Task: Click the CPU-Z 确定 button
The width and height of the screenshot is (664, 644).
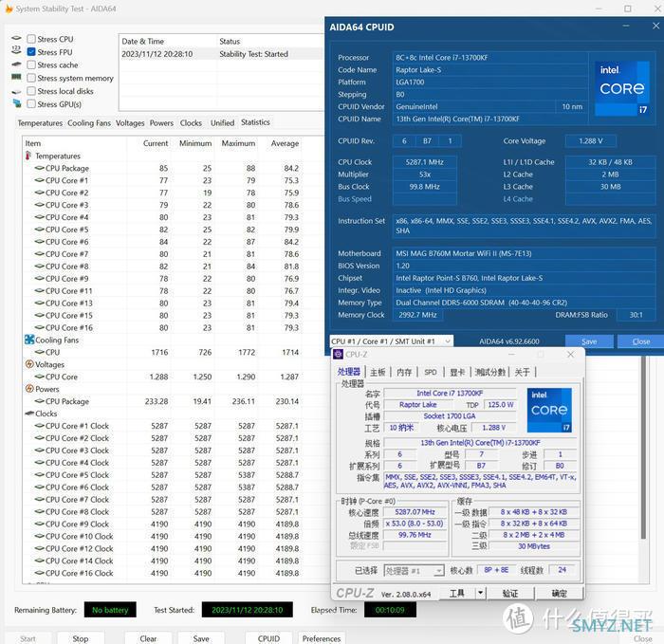Action: click(x=560, y=593)
